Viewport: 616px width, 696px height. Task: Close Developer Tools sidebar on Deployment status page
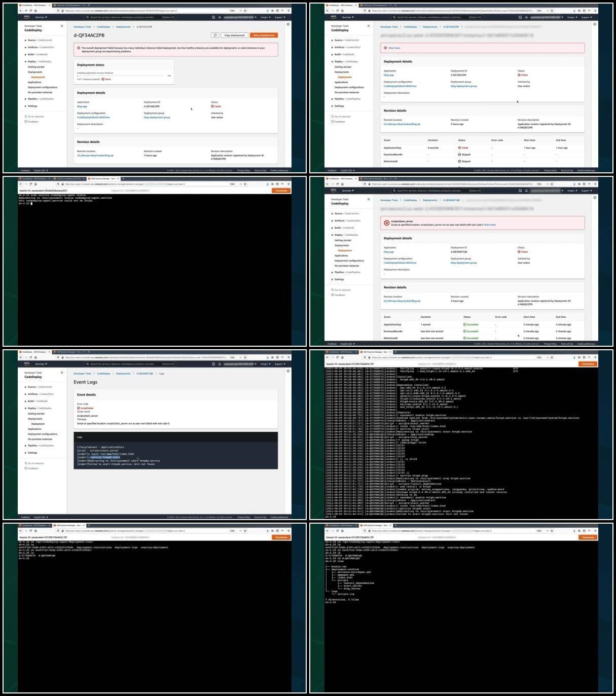(x=62, y=26)
